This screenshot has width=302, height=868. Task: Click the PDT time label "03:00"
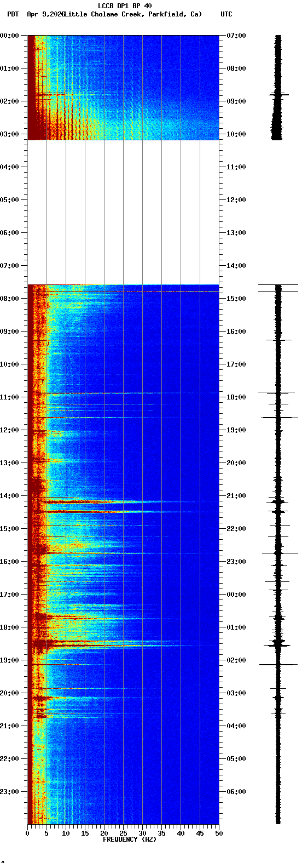tap(9, 134)
